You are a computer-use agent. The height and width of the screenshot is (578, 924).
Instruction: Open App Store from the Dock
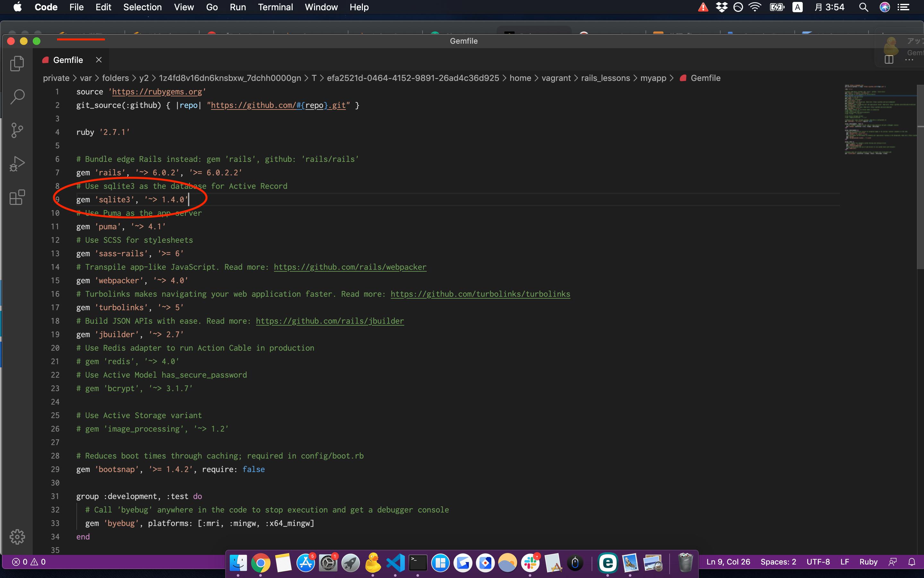305,563
